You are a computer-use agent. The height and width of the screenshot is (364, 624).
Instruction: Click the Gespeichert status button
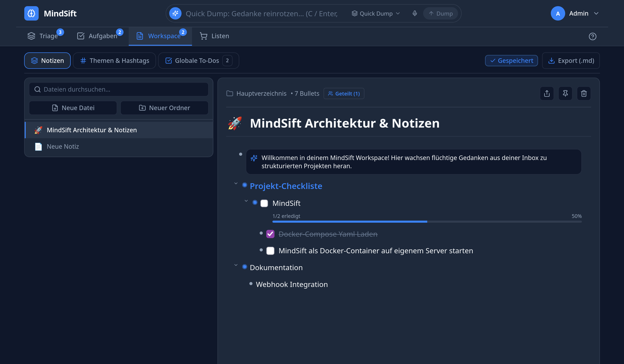[x=511, y=61]
